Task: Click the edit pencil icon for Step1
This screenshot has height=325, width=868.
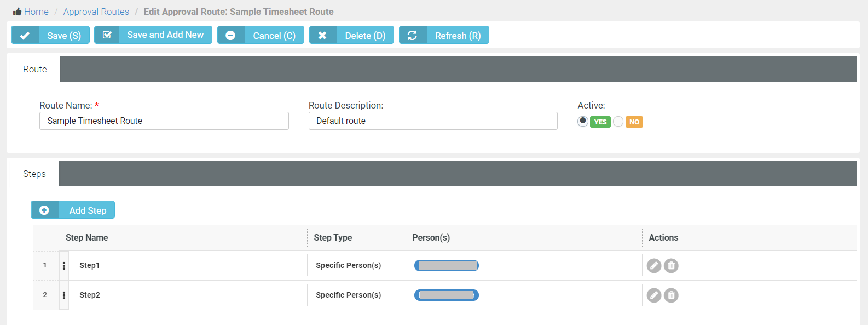Action: click(x=654, y=266)
